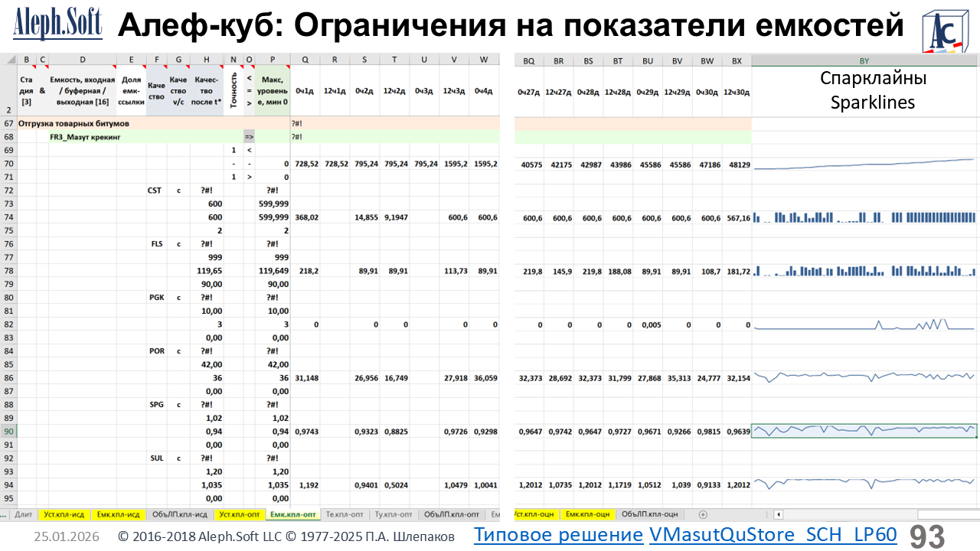Screen dimensions: 980x551
Task: Click the selected sparkline in row 90
Action: [864, 432]
